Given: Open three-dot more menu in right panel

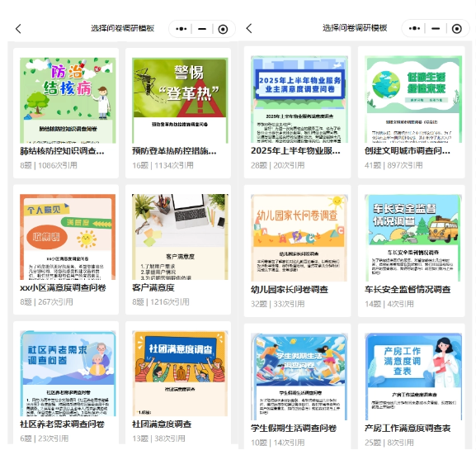Looking at the screenshot, I should pyautogui.click(x=414, y=29).
